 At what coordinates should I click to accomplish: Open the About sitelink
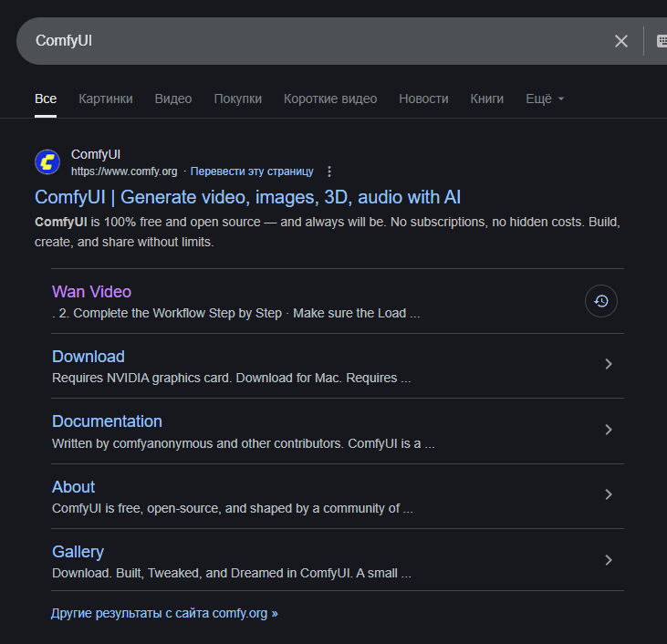coord(73,486)
